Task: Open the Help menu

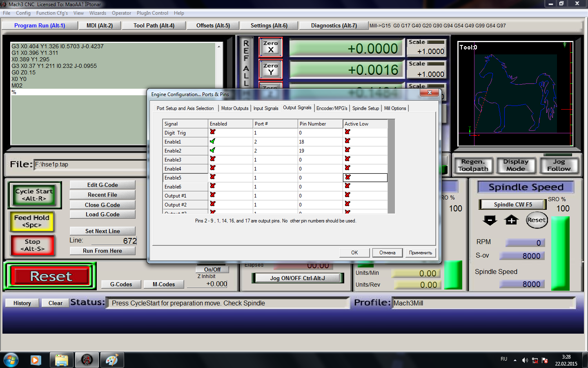Action: coord(179,13)
